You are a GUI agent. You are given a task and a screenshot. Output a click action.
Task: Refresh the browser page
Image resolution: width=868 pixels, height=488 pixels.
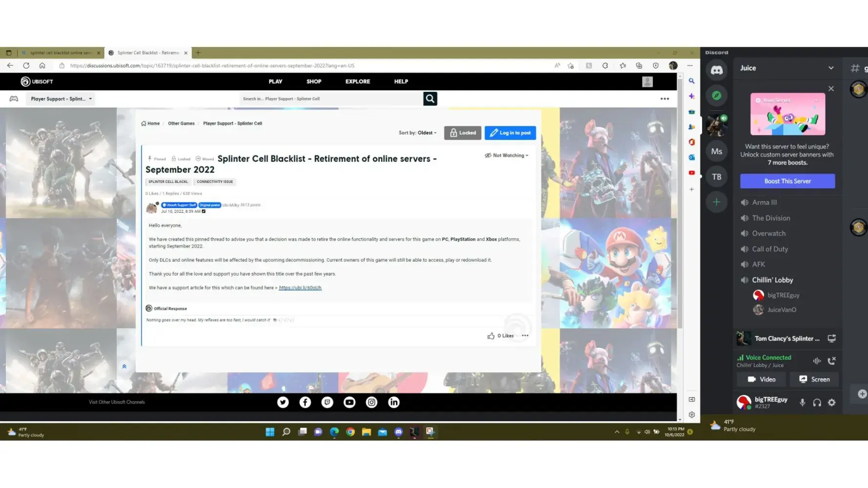click(26, 65)
